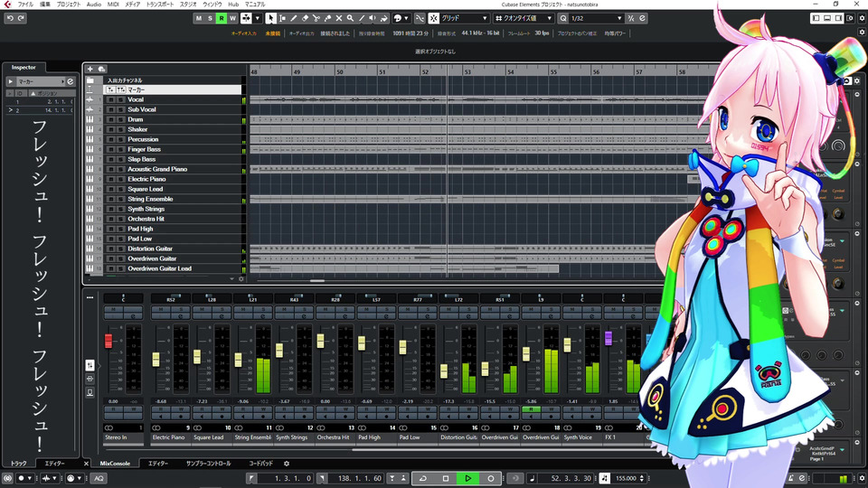
Task: Click the tempo value 155.000 field
Action: click(x=625, y=478)
